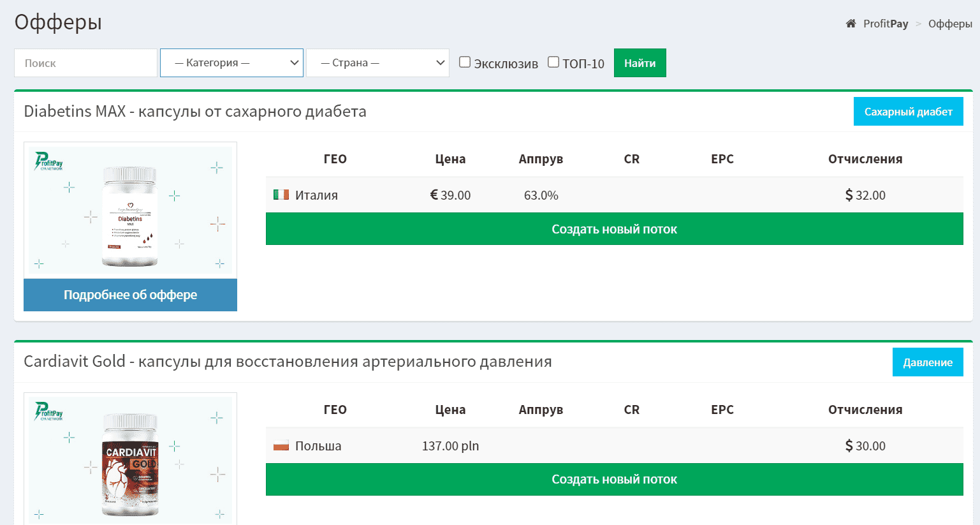Click the Poland flag icon
The height and width of the screenshot is (525, 980).
click(x=281, y=445)
